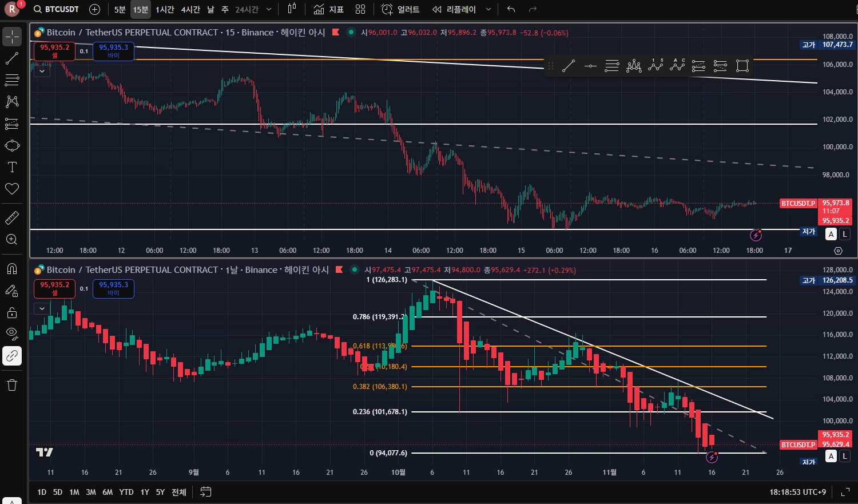858x504 pixels.
Task: Toggle auto scale A on the 15-minute chart
Action: (832, 234)
